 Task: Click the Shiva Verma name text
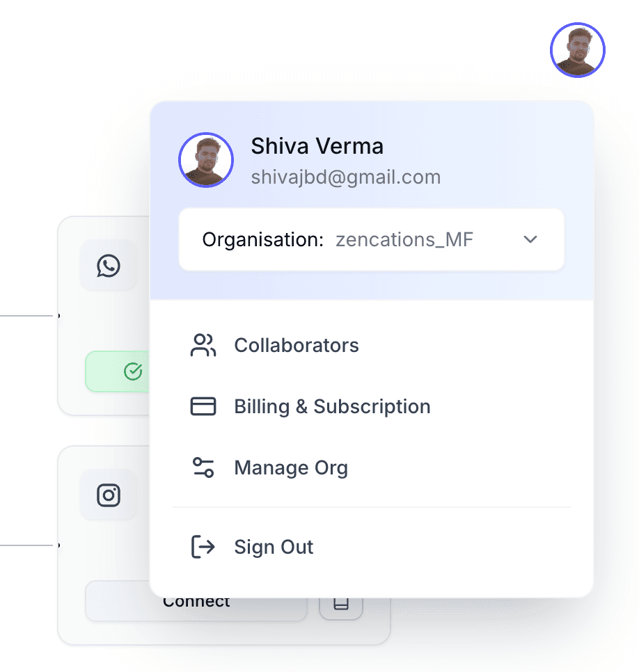[317, 146]
